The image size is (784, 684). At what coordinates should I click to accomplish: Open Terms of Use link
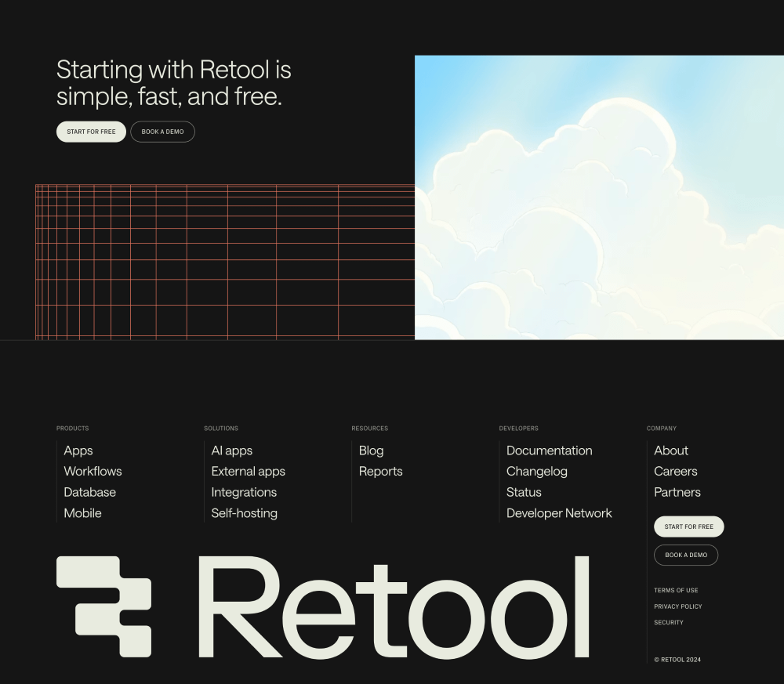676,591
